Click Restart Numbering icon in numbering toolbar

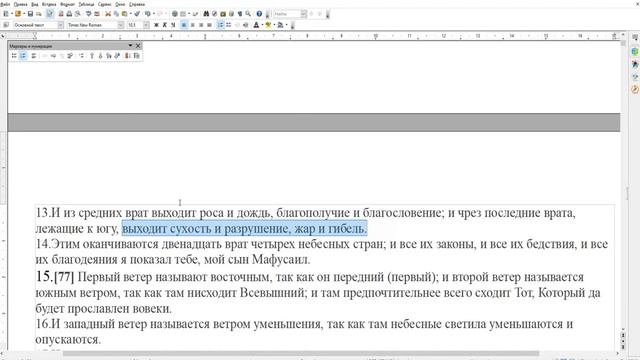pos(127,56)
